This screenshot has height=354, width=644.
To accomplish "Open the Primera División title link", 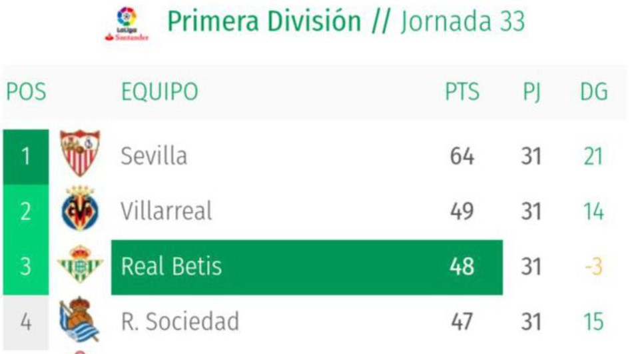I will click(264, 21).
